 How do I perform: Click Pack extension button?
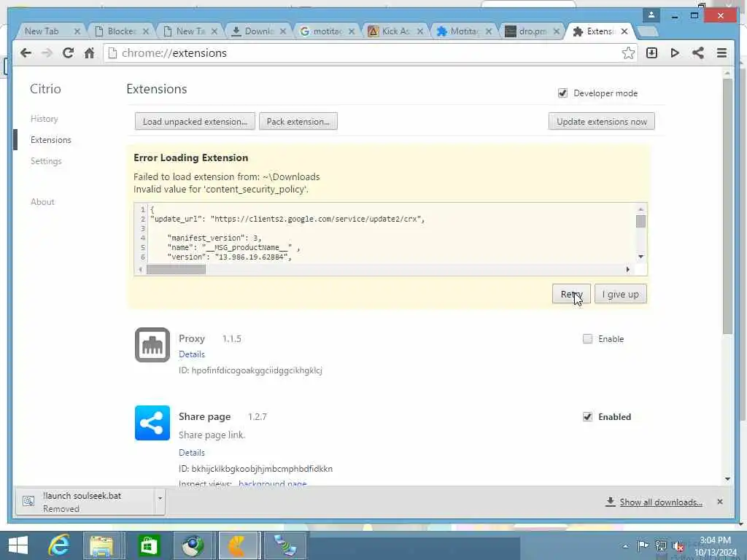[x=298, y=122]
